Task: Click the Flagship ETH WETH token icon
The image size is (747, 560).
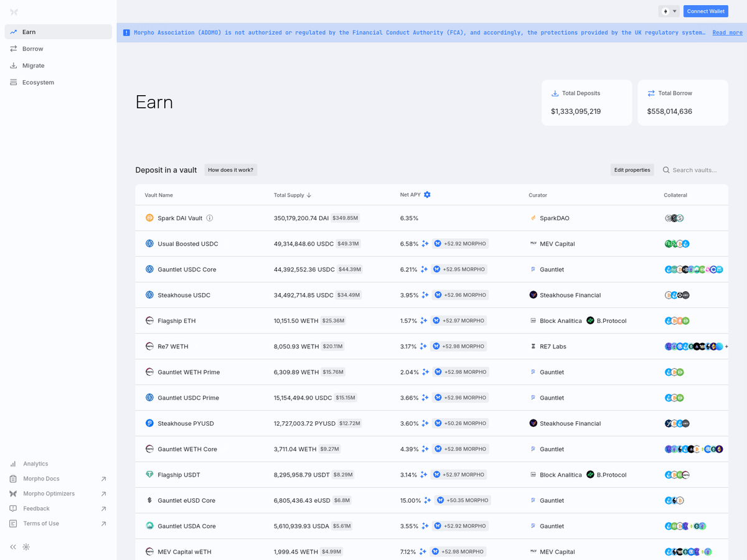Action: tap(149, 320)
